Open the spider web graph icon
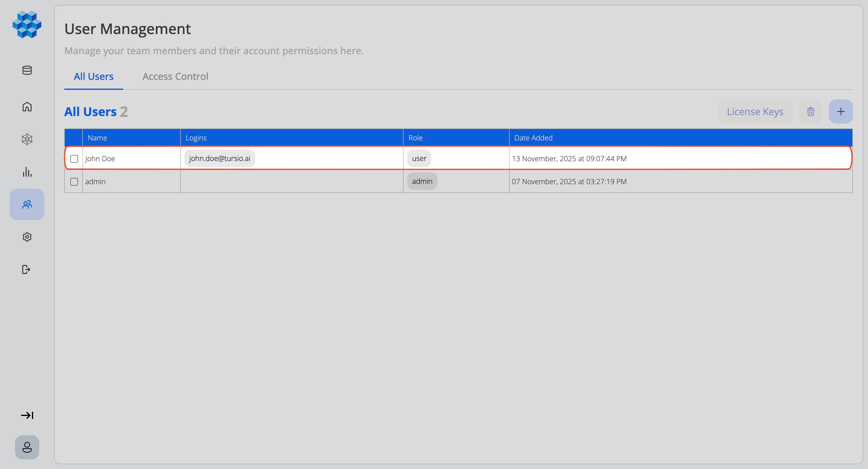The width and height of the screenshot is (868, 469). pos(27,139)
